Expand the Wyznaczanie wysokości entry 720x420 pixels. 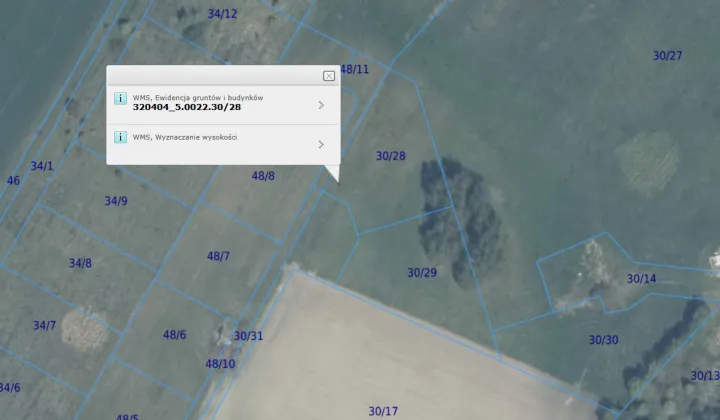point(321,145)
